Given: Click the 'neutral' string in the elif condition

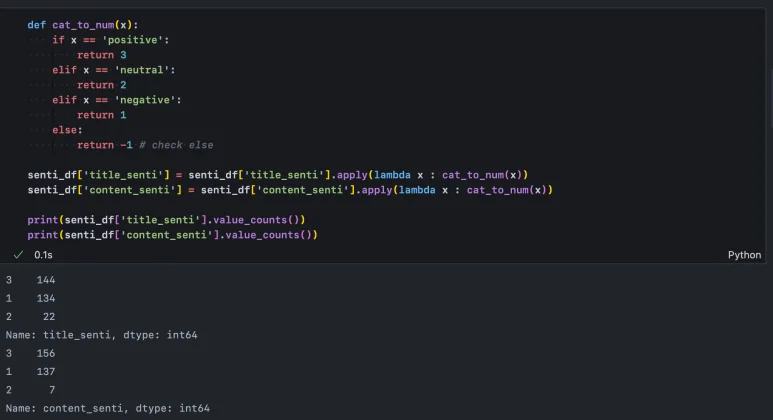Looking at the screenshot, I should (x=143, y=70).
